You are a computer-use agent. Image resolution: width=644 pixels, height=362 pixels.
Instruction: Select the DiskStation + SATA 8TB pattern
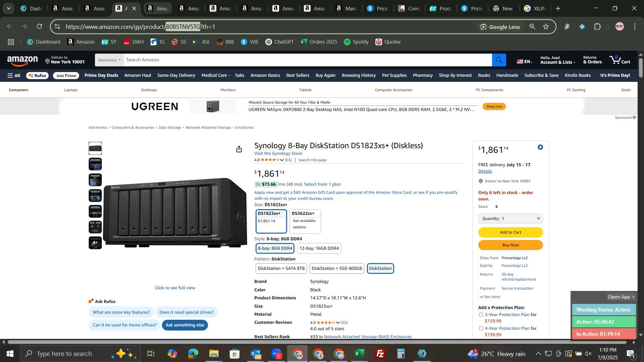[281, 268]
